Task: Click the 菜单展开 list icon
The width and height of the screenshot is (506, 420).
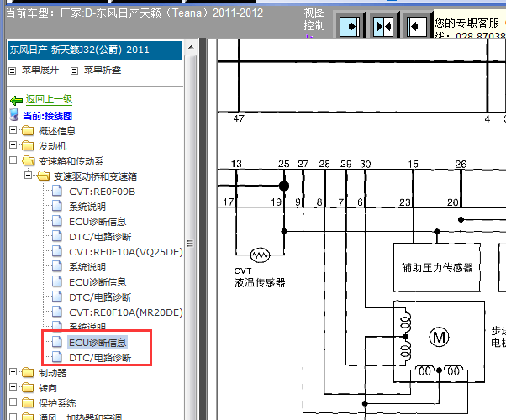Action: (x=13, y=71)
